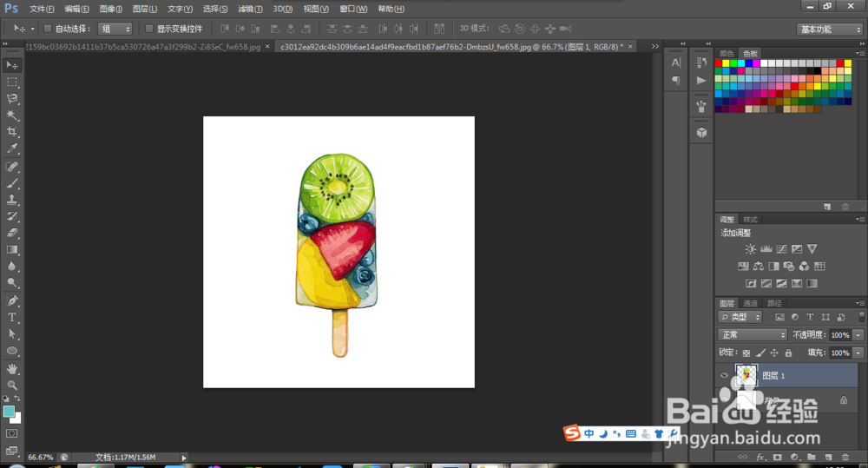This screenshot has height=468, width=868.
Task: Select the Healing Brush tool
Action: click(x=11, y=167)
